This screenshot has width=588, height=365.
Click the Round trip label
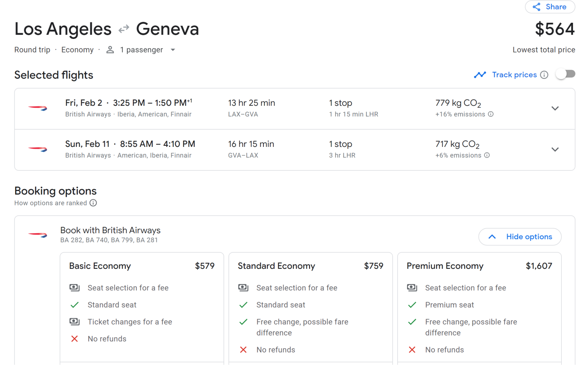click(32, 50)
